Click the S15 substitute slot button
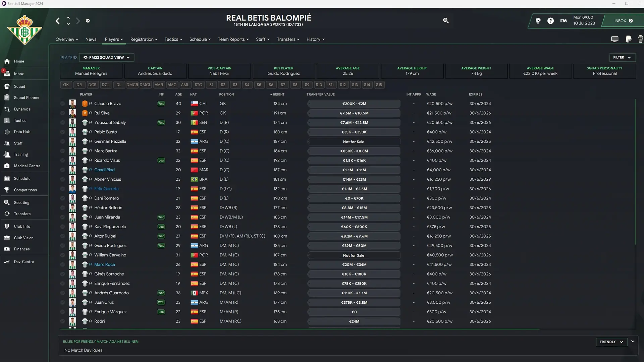Image resolution: width=644 pixels, height=362 pixels. click(x=379, y=85)
